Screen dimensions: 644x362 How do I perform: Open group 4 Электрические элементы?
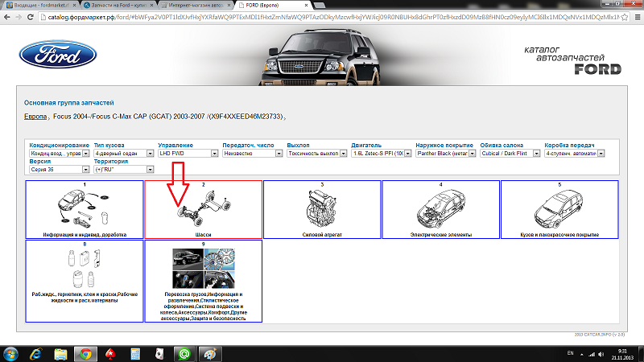[x=440, y=209]
